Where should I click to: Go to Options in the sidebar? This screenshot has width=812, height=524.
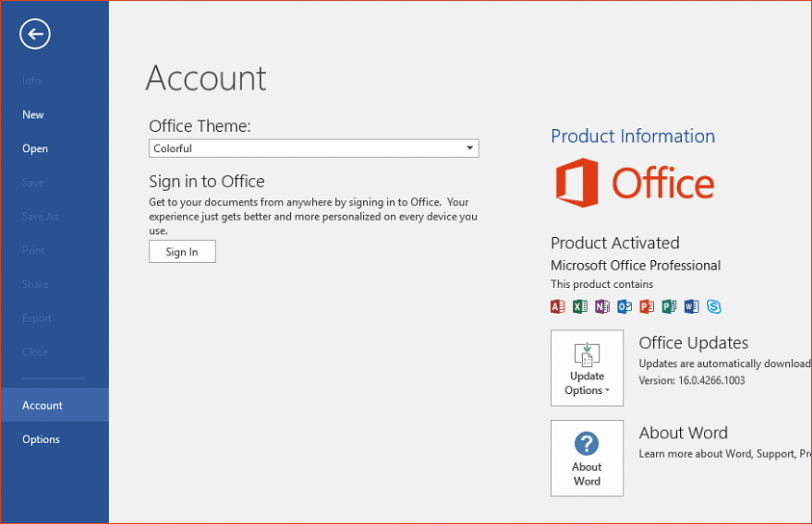click(41, 439)
